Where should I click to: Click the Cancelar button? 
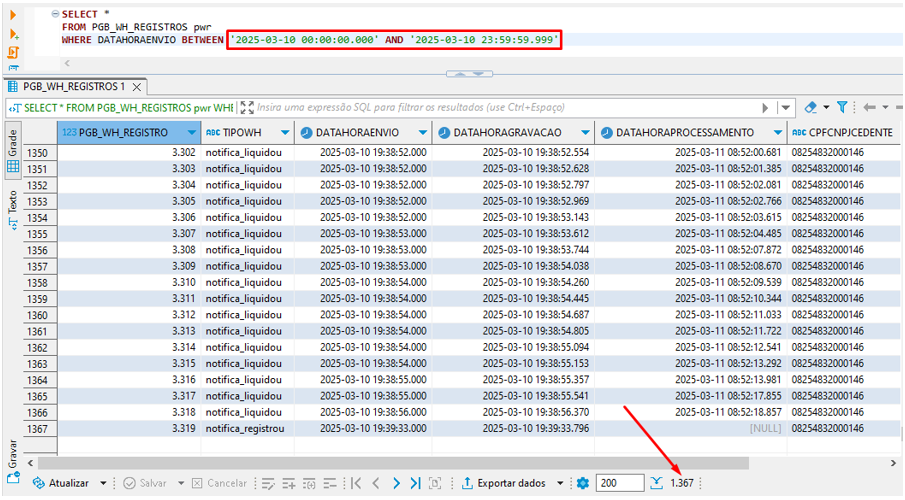pos(219,483)
